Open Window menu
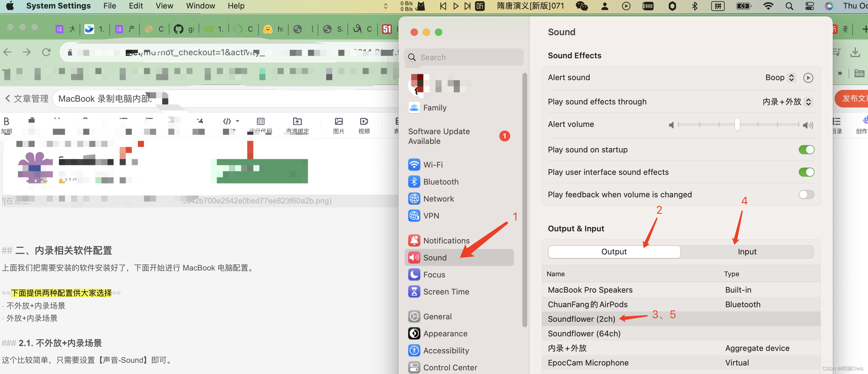This screenshot has width=868, height=374. pos(200,6)
